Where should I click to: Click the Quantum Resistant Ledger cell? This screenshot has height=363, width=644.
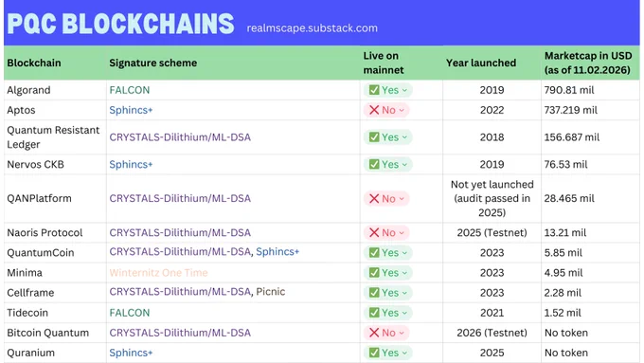(55, 137)
